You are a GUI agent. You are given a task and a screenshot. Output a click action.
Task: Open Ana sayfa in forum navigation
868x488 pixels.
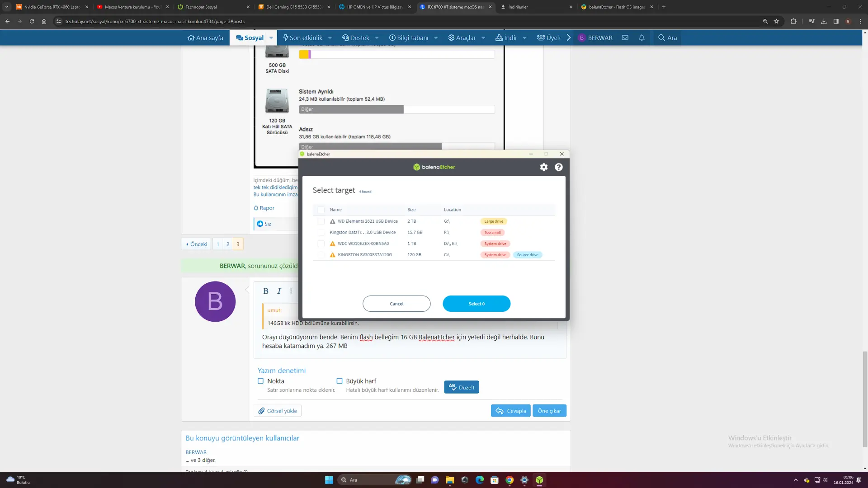click(x=205, y=38)
